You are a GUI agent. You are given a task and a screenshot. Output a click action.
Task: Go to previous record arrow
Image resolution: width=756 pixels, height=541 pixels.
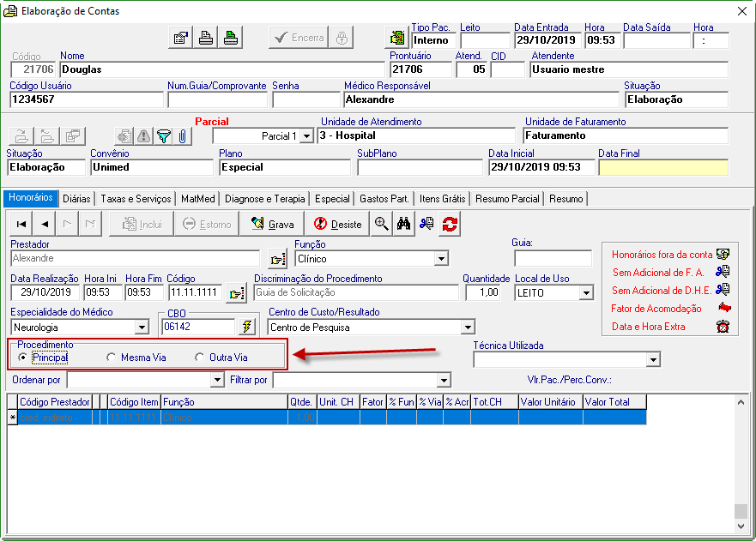click(x=45, y=224)
